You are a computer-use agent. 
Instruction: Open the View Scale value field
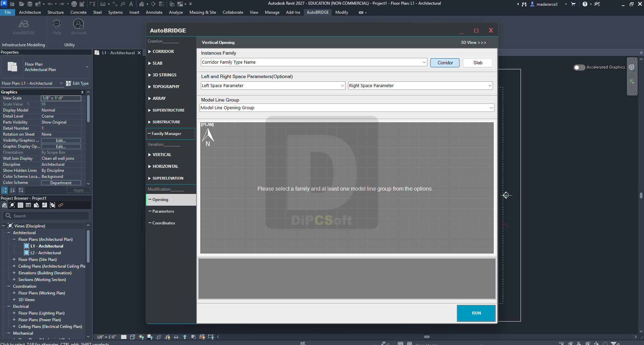(61, 98)
